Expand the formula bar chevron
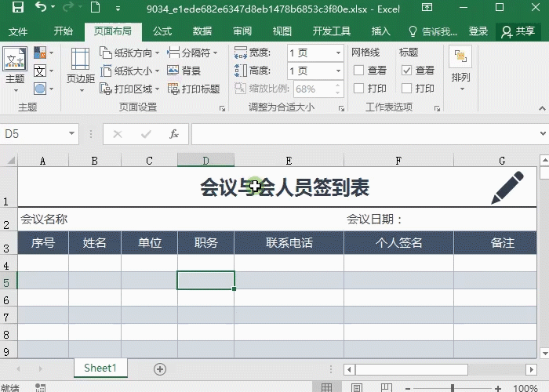Image resolution: width=549 pixels, height=392 pixels. (543, 133)
